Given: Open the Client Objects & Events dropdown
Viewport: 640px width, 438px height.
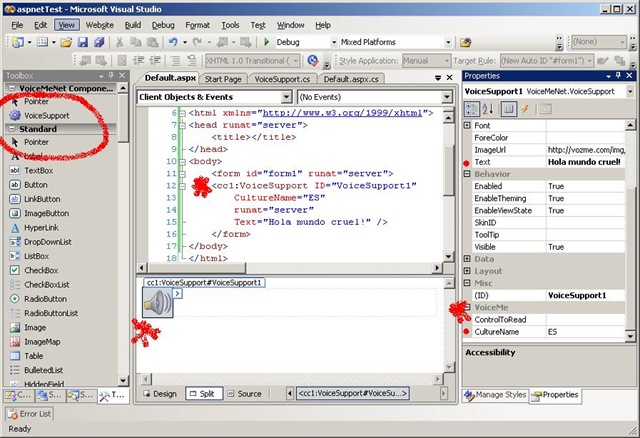Looking at the screenshot, I should click(x=287, y=97).
